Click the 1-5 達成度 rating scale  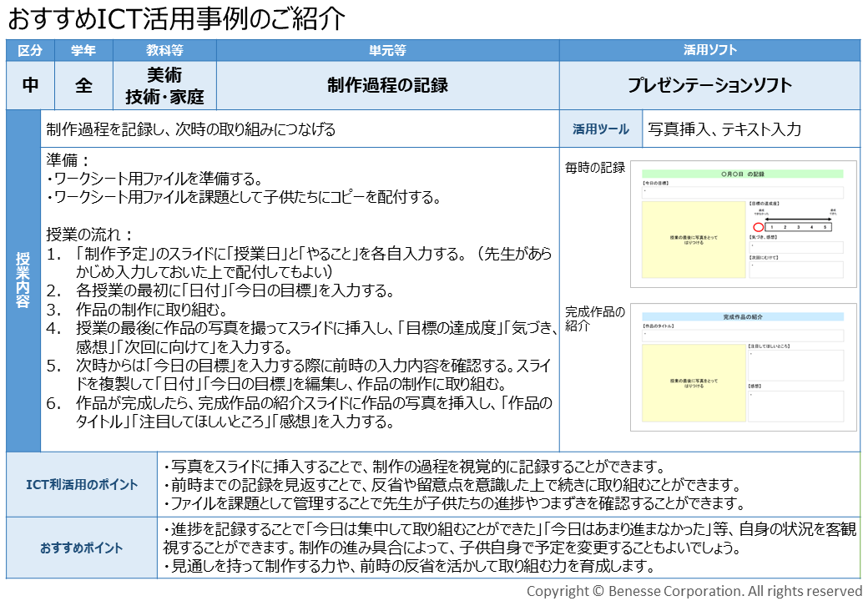[798, 227]
